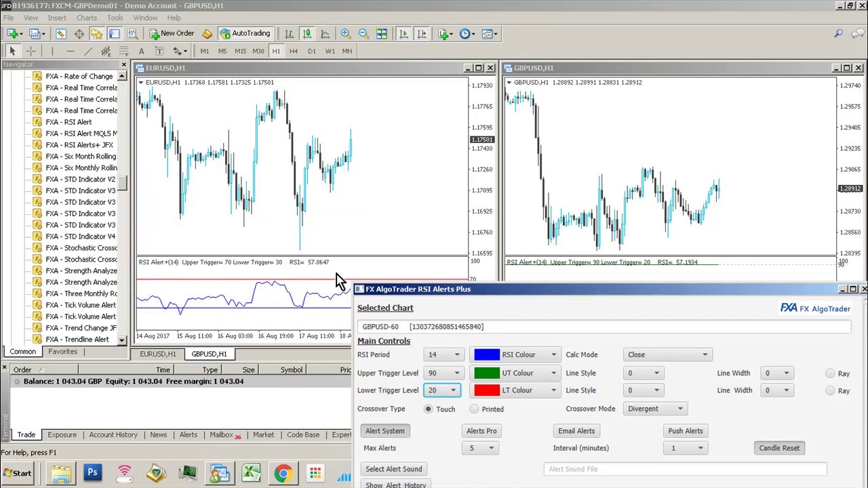Viewport: 868px width, 488px height.
Task: Toggle the Email Alerts button
Action: 576,431
